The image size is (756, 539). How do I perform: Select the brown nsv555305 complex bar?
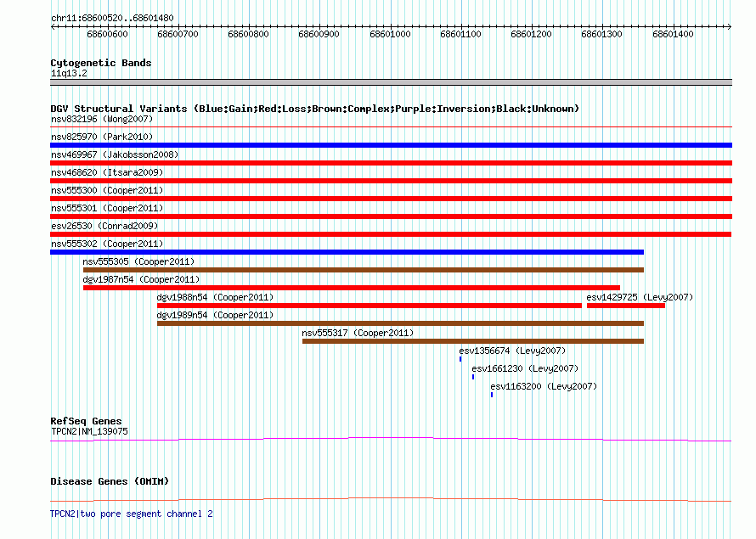pos(364,270)
